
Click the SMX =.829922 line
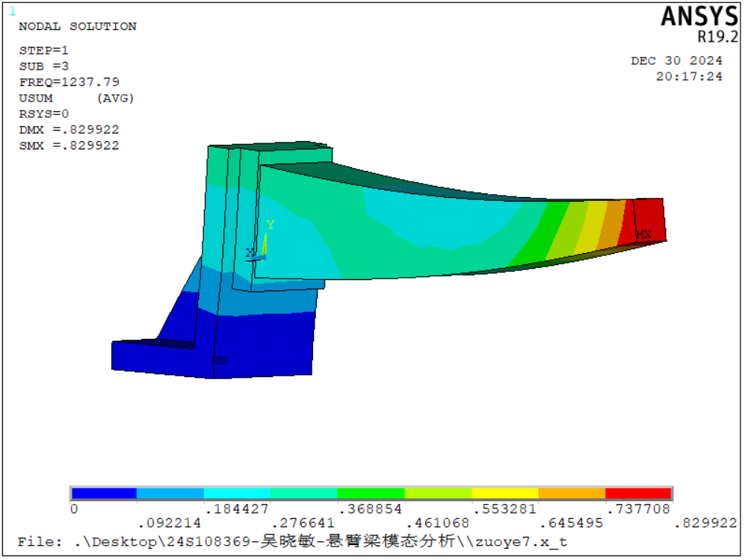[x=69, y=146]
